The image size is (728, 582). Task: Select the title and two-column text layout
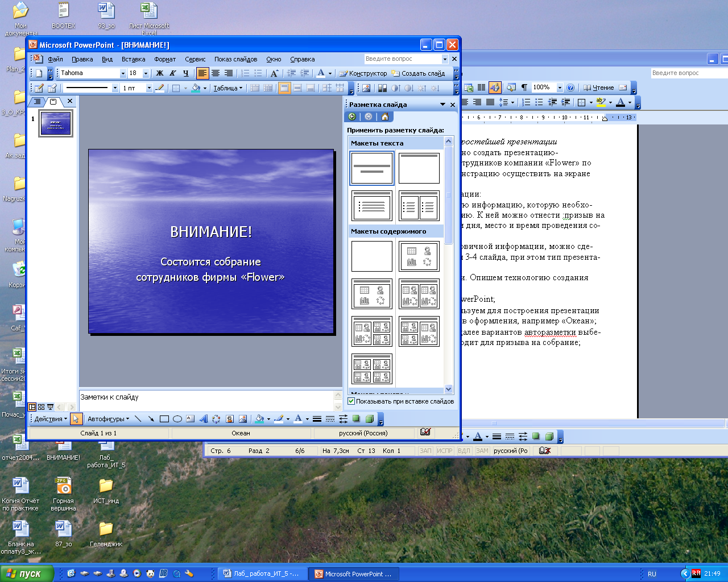pos(419,206)
